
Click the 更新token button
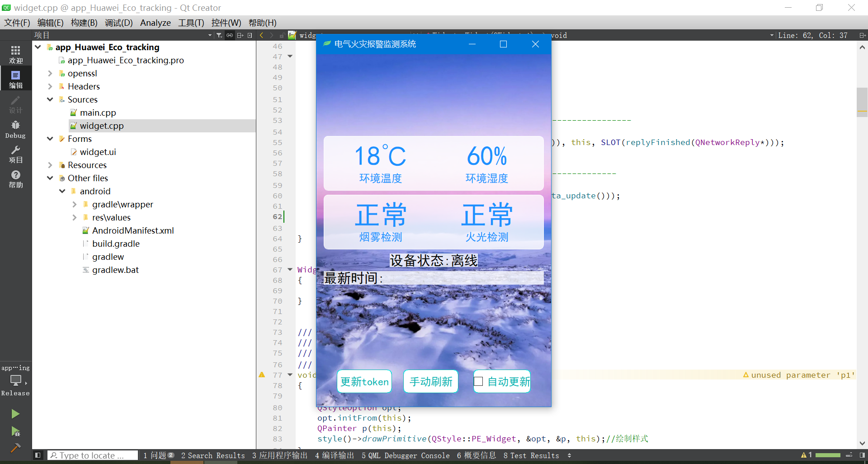coord(364,382)
